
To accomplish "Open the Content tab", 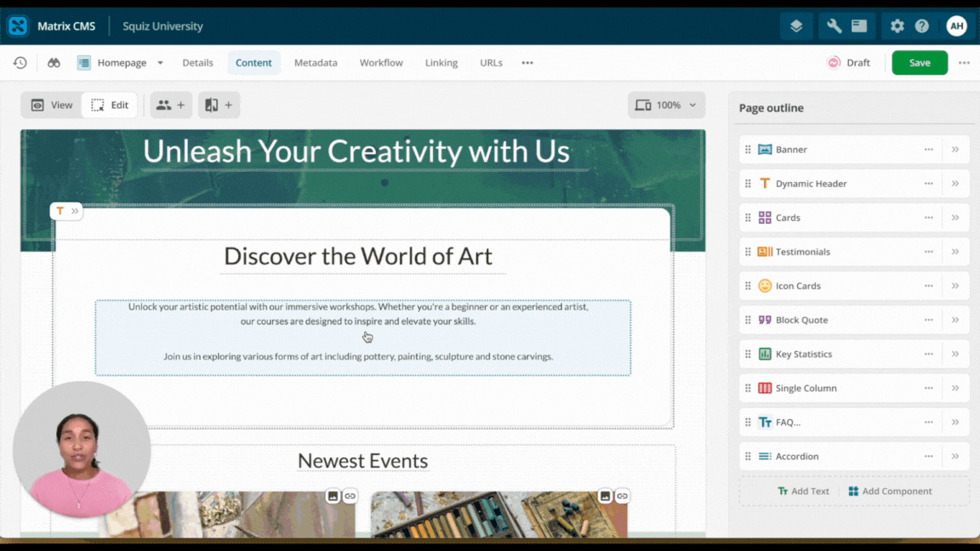I will [x=254, y=62].
